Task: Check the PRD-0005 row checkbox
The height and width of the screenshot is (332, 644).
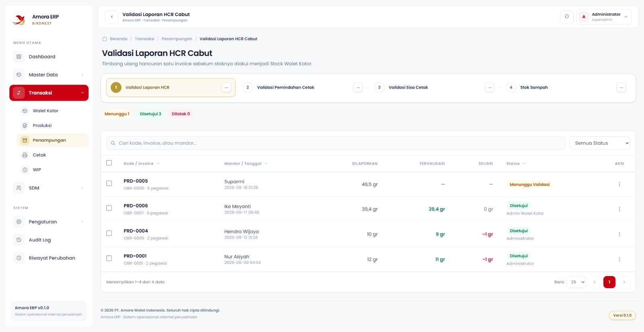Action: click(x=109, y=183)
